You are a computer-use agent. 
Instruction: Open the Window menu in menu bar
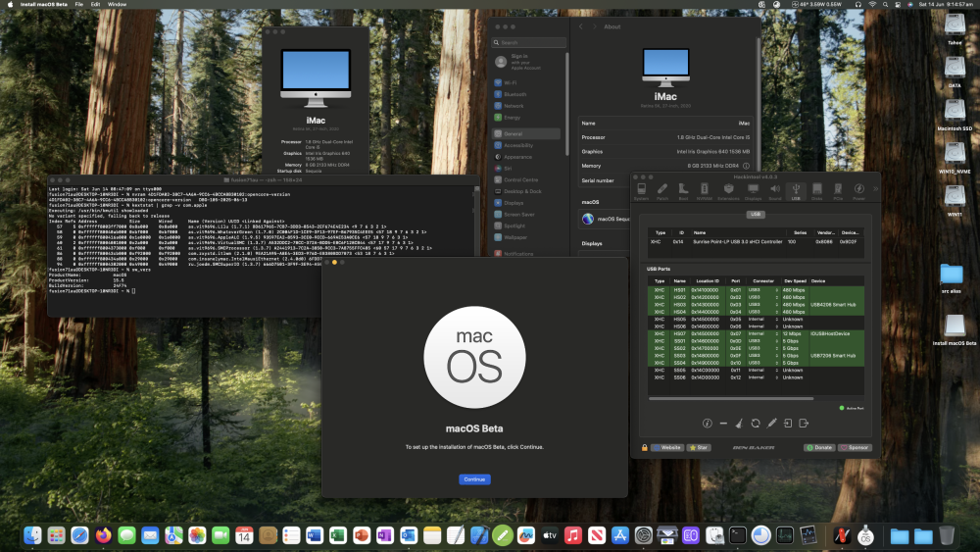[117, 4]
